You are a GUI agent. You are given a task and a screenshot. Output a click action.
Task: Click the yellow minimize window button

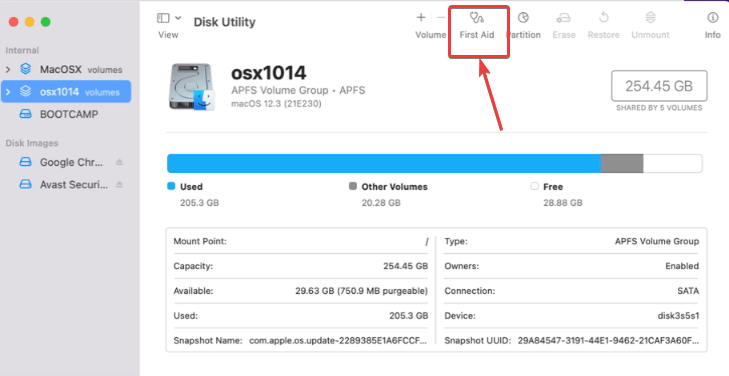click(29, 22)
